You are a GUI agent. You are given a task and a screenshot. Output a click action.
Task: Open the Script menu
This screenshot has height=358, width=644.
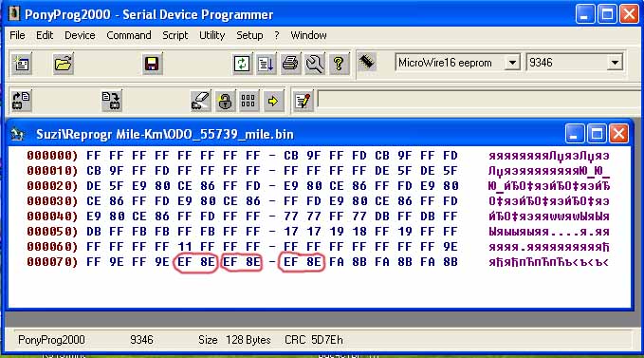click(175, 35)
